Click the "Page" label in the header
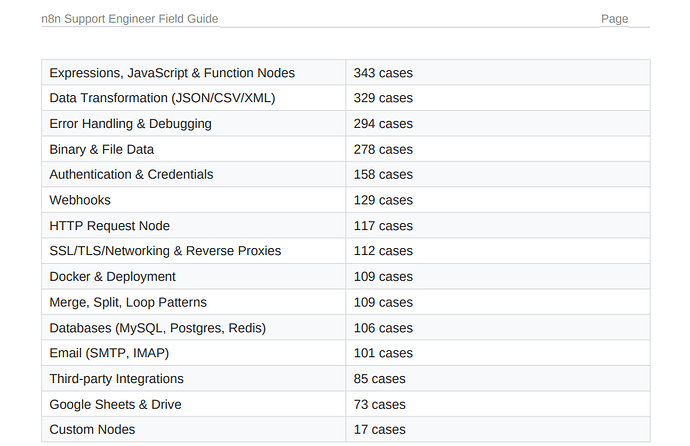690x446 pixels. 614,19
